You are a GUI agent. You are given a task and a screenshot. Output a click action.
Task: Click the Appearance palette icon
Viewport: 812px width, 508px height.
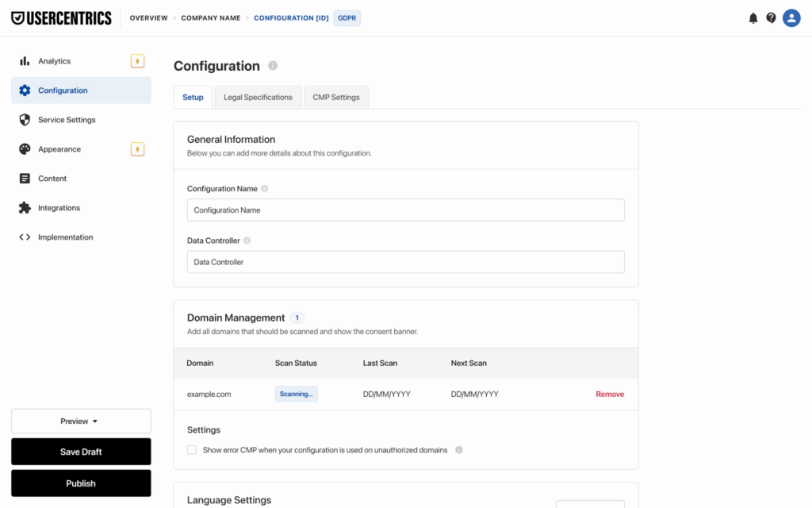pos(25,149)
